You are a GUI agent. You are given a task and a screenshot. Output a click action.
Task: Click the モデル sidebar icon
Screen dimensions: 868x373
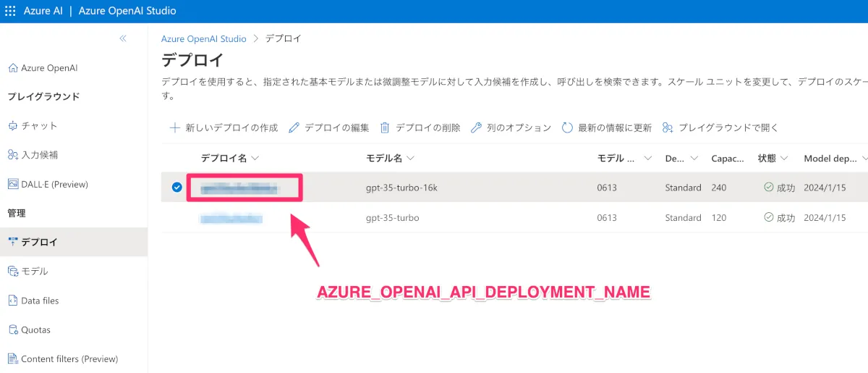[x=12, y=272]
